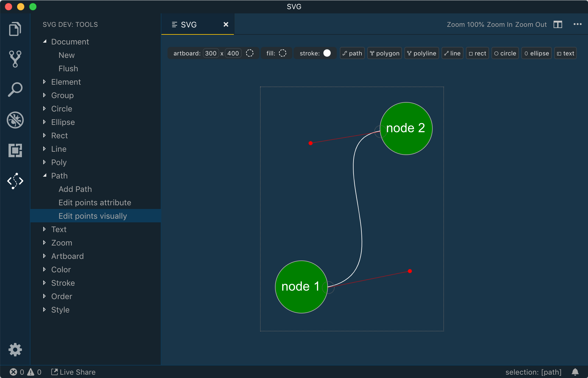Click the SVG tab label
The height and width of the screenshot is (378, 588).
188,24
